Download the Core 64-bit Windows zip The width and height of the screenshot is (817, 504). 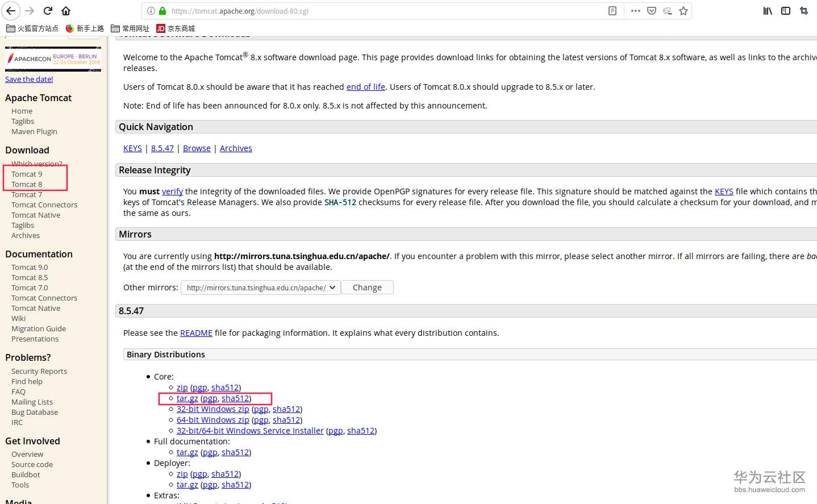(x=213, y=420)
